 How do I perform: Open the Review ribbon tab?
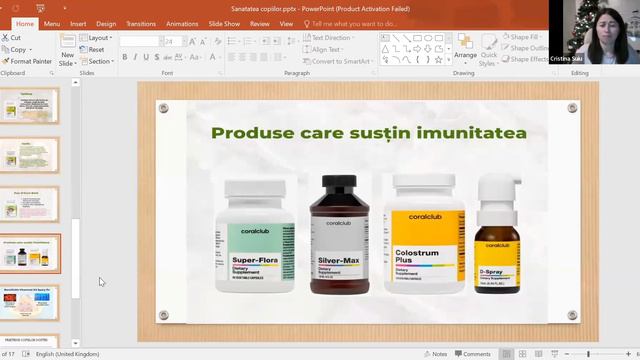(x=260, y=24)
